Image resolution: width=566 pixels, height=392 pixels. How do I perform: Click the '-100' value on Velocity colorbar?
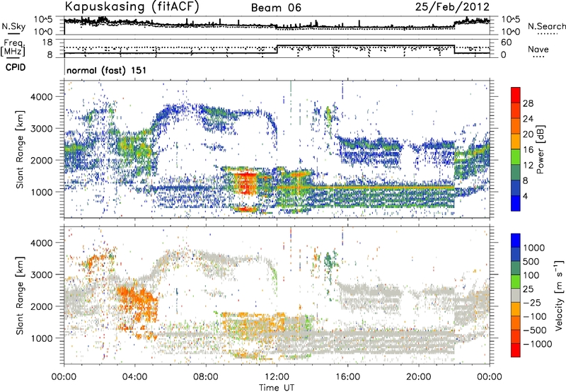(535, 316)
